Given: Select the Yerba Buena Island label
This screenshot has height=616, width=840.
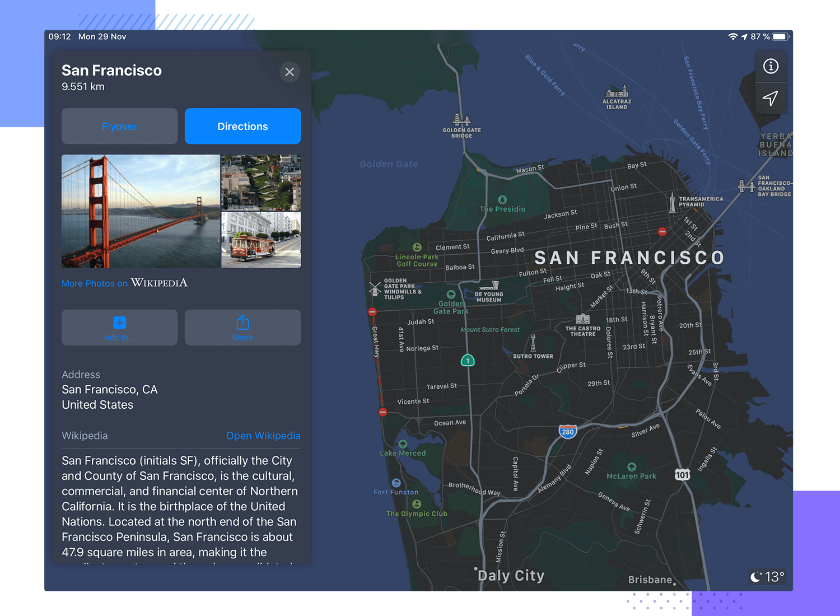Looking at the screenshot, I should coord(776,144).
